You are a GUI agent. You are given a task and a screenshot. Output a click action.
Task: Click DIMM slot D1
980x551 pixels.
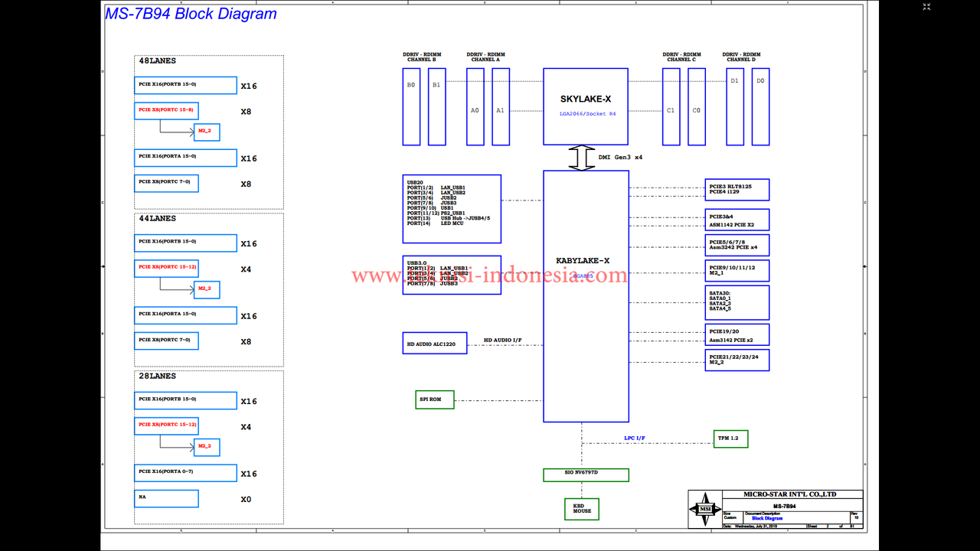[x=735, y=107]
